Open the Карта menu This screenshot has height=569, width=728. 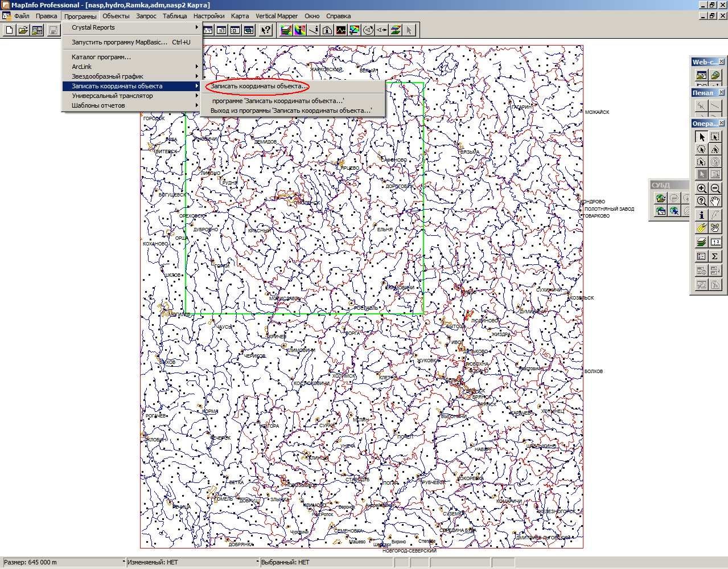240,16
